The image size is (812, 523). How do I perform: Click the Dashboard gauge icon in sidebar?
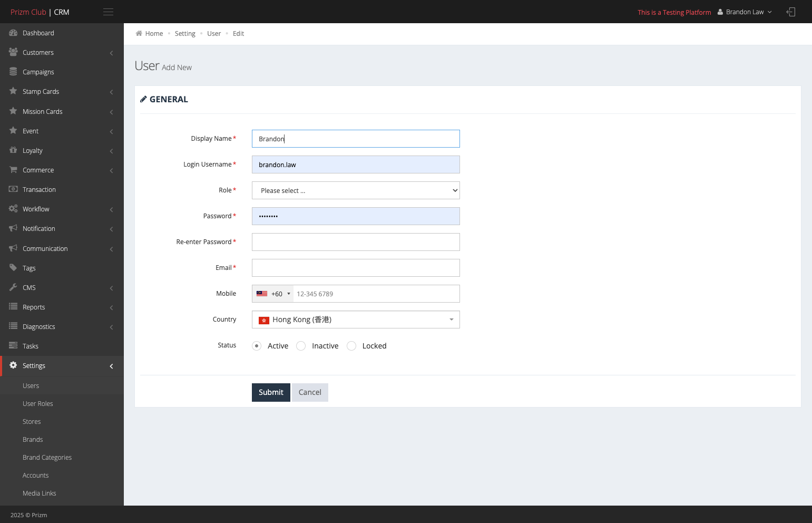pyautogui.click(x=13, y=33)
